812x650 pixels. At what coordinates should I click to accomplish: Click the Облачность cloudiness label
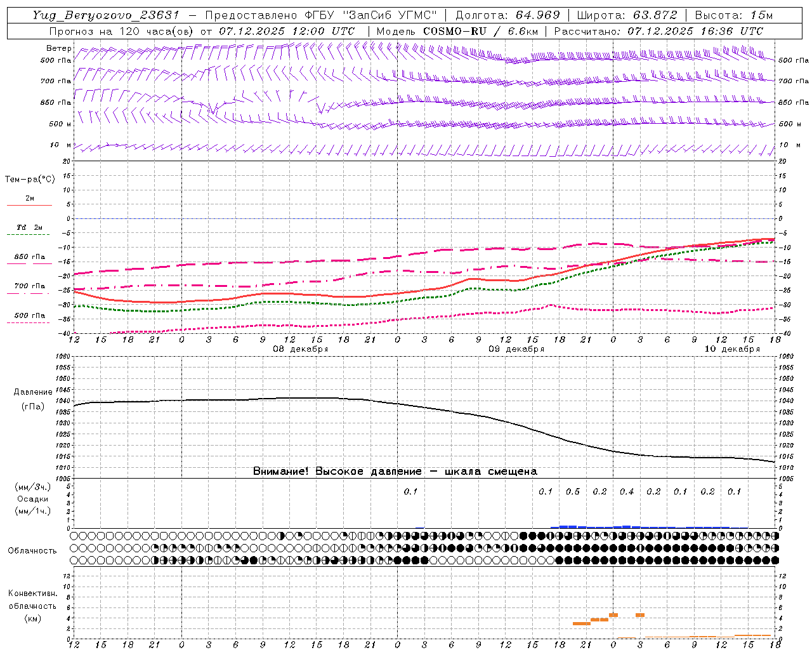[x=32, y=550]
